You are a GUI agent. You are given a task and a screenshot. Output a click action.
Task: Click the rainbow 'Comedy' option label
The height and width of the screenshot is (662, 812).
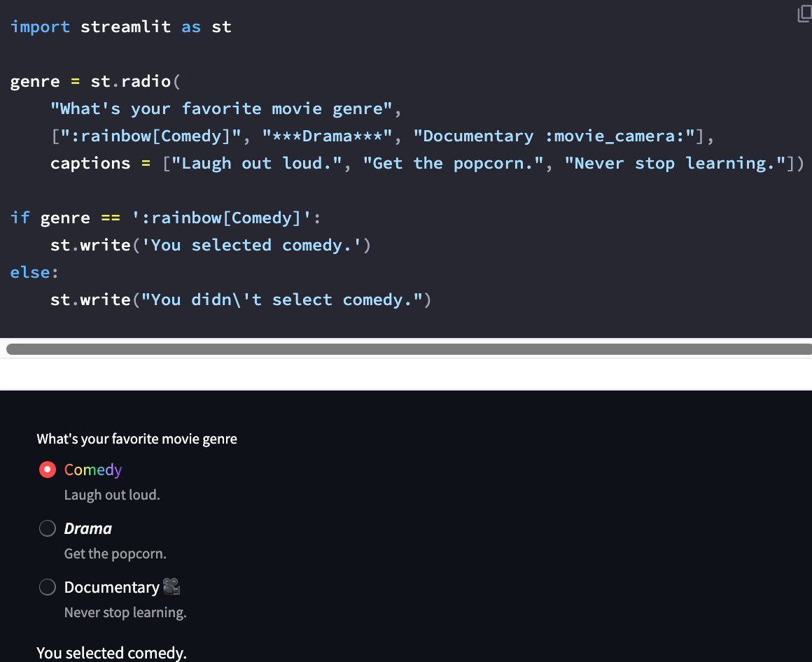tap(93, 470)
